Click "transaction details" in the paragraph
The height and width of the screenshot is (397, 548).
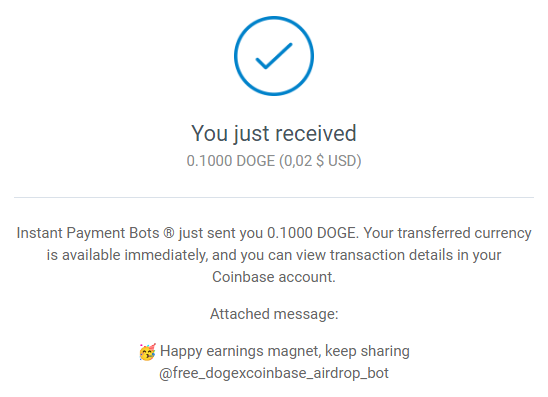coord(391,255)
